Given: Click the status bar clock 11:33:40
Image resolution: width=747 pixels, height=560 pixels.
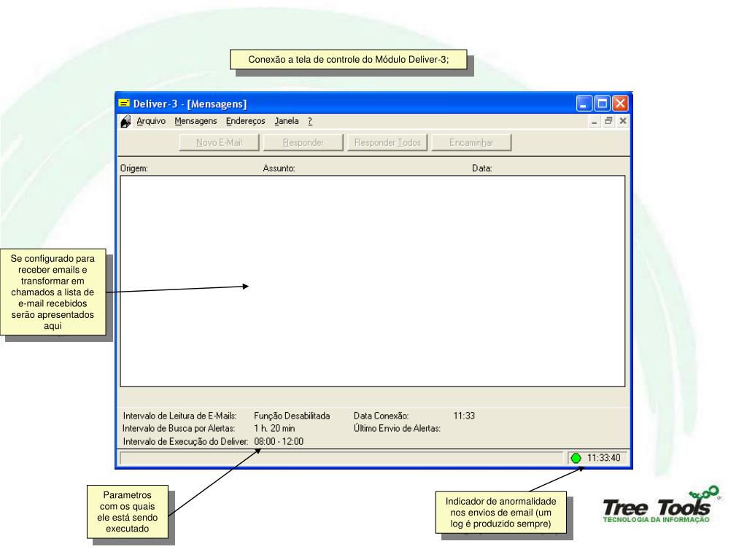Looking at the screenshot, I should coord(603,458).
